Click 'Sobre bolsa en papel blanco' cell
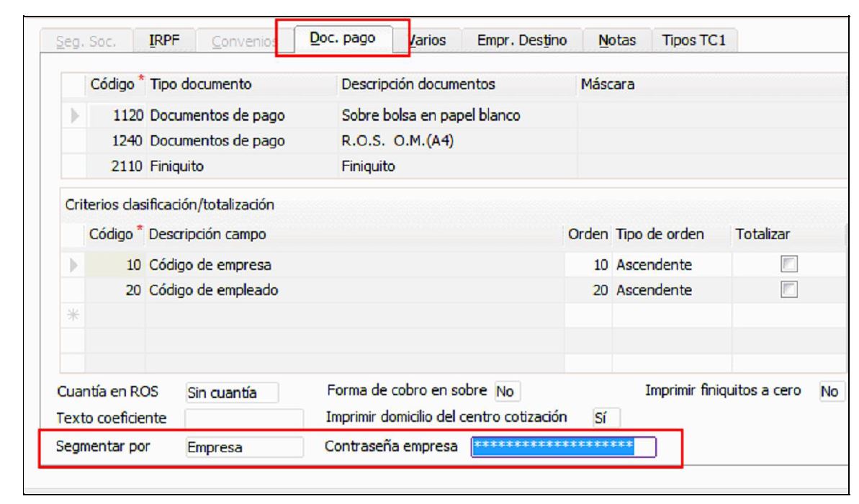Viewport: 859px width, 504px height. 457,116
